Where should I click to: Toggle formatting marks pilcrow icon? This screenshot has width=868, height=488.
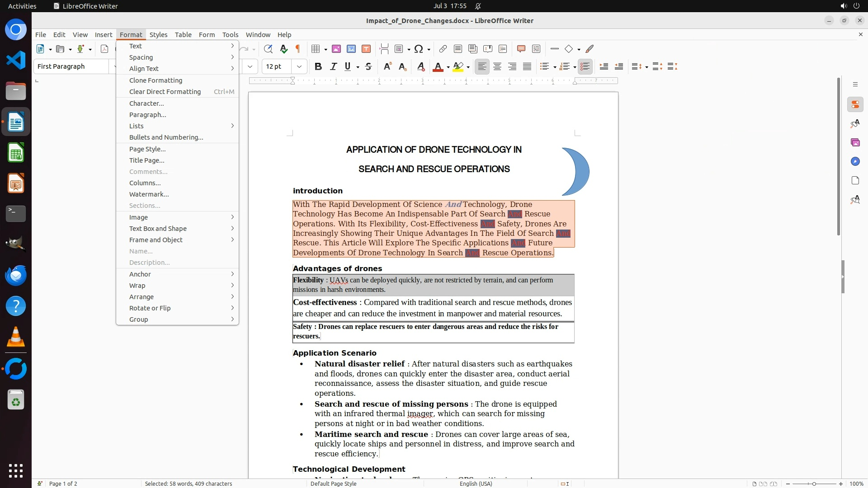(x=298, y=49)
